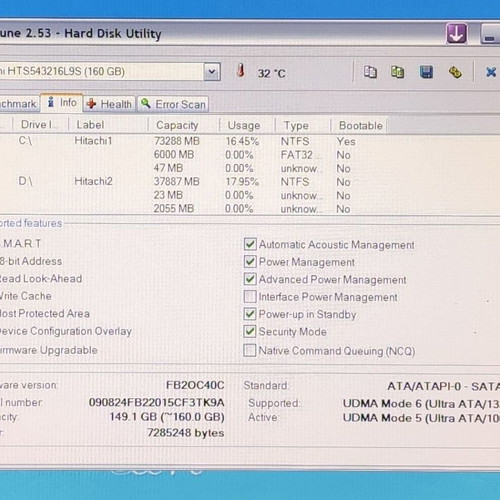Select the D:\ Hitachi2 partition row
The height and width of the screenshot is (500, 500).
point(193,182)
